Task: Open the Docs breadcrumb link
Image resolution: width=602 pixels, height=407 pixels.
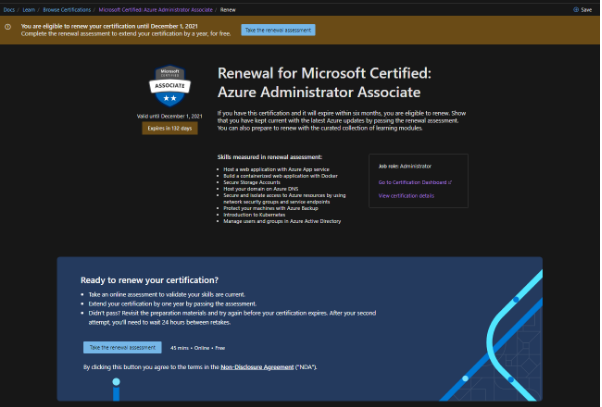Action: (x=9, y=10)
